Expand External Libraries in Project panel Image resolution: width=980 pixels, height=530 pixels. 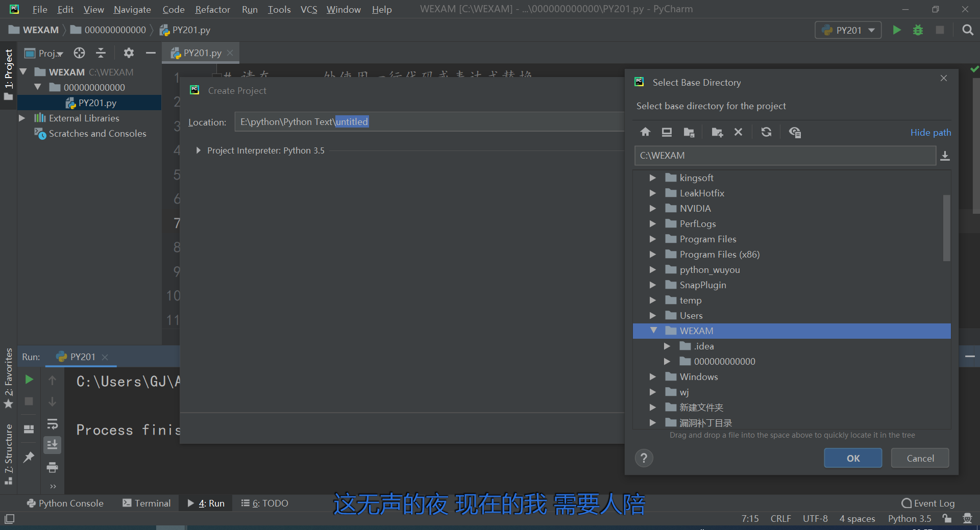pos(22,118)
